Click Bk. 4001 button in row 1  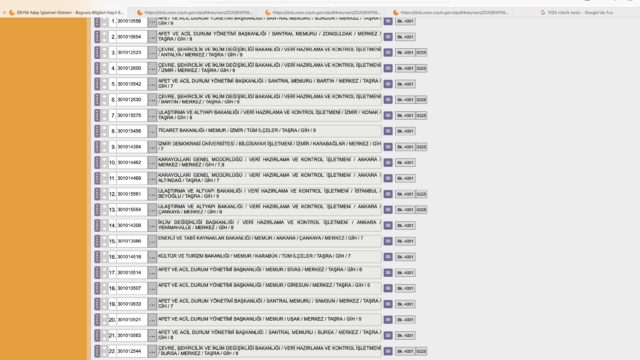point(405,21)
